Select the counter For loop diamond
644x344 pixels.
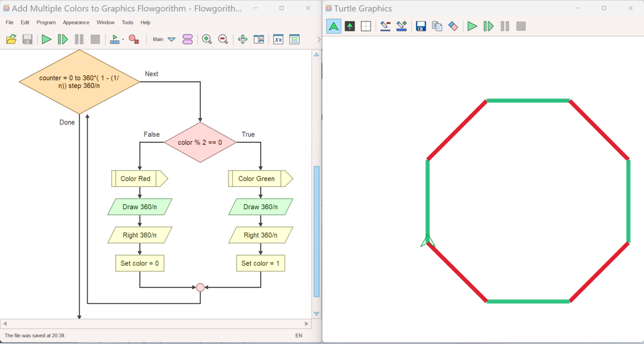click(x=79, y=82)
